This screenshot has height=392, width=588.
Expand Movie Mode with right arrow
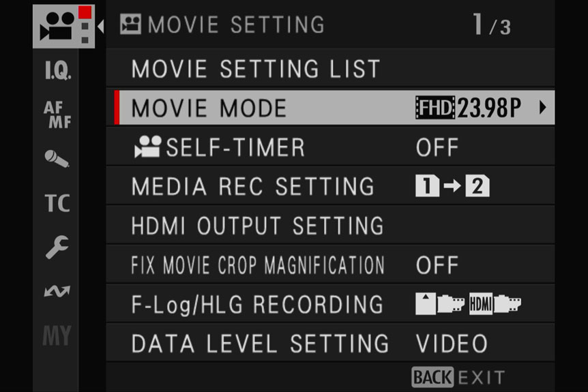pyautogui.click(x=542, y=108)
